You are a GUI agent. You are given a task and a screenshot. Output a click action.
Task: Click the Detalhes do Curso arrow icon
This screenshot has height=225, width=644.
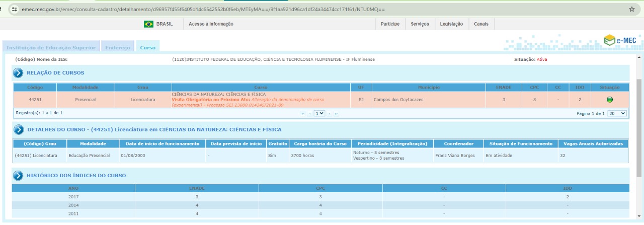click(19, 130)
